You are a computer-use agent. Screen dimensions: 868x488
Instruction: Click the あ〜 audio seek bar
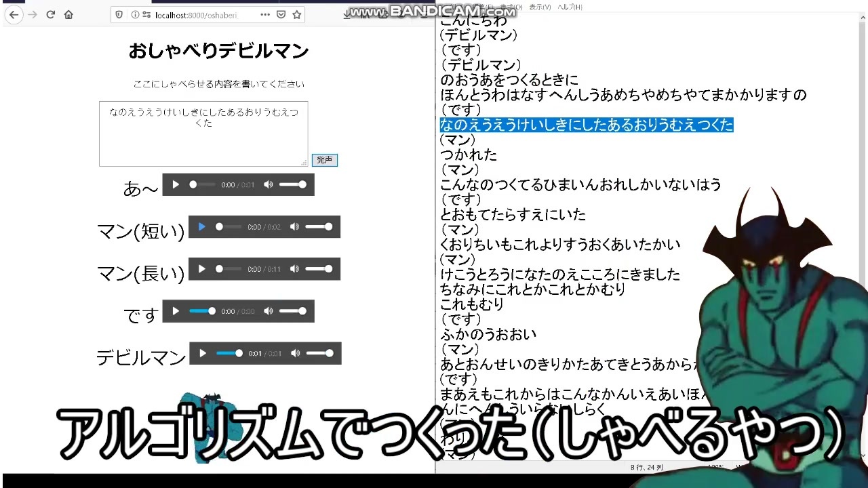click(202, 184)
